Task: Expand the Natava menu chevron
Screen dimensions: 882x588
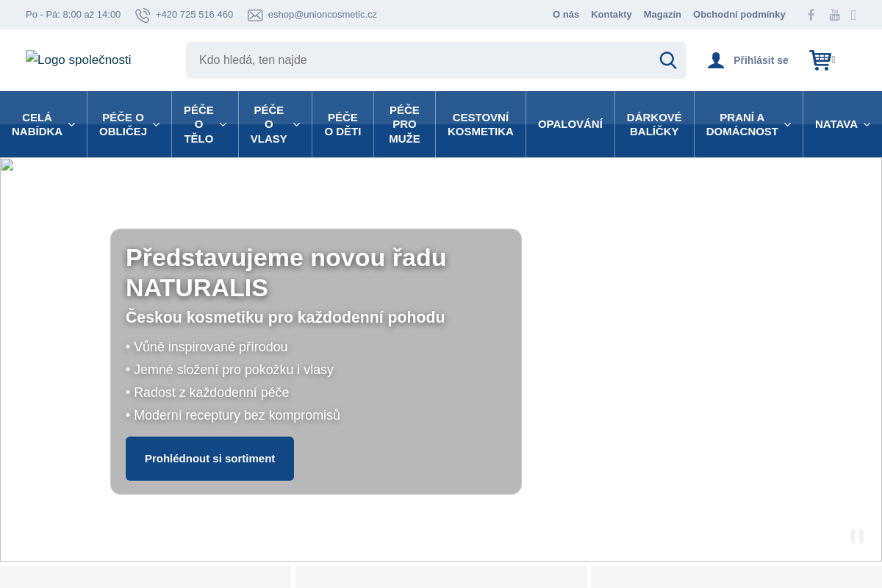Action: (867, 125)
